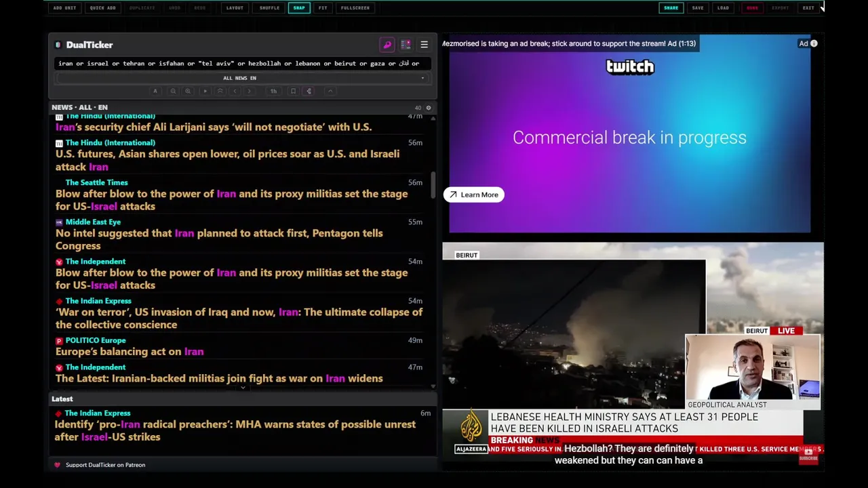868x488 pixels.
Task: Click the Learn More button on Twitch ad
Action: [473, 195]
